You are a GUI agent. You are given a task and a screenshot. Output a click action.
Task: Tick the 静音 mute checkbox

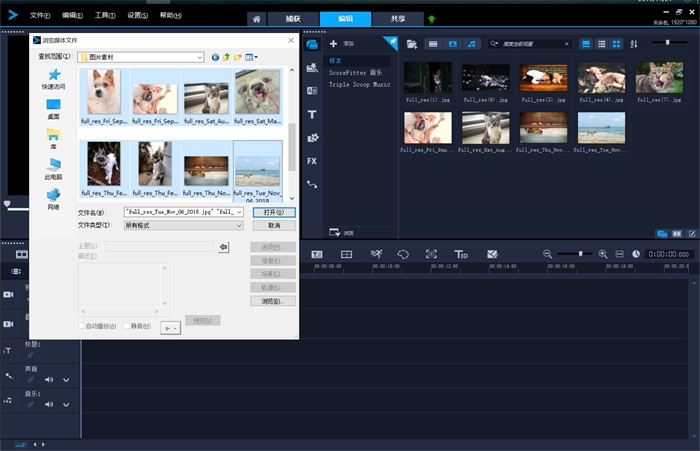(129, 326)
